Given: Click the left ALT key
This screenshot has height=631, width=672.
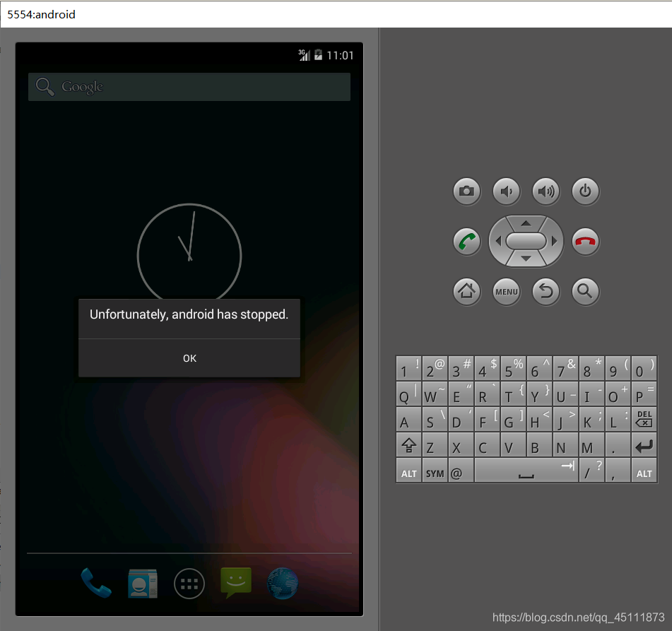Looking at the screenshot, I should point(408,471).
